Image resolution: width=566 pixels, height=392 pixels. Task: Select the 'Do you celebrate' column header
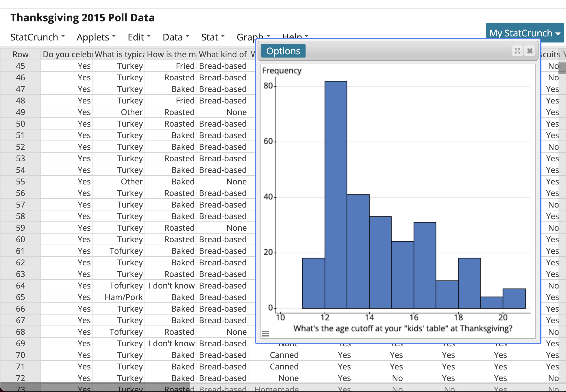click(67, 54)
